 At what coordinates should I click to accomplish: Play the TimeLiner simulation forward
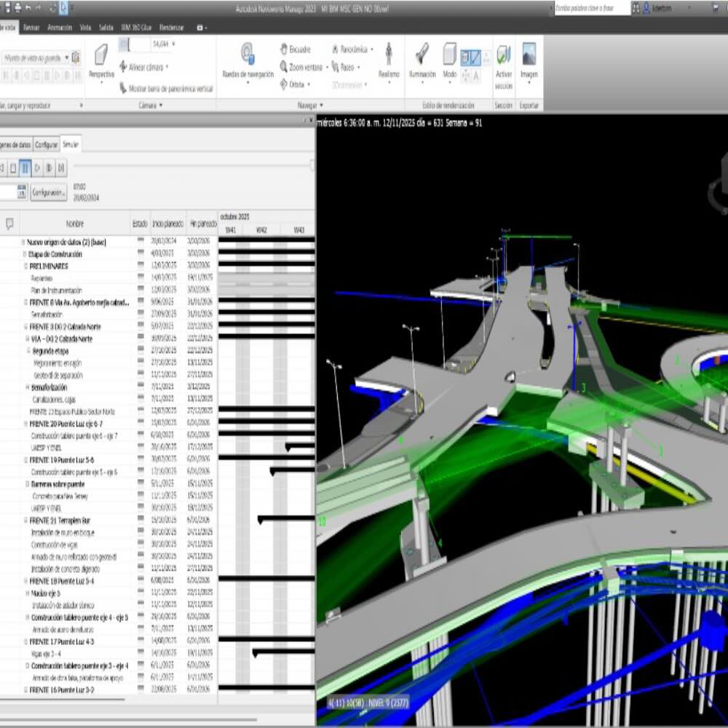click(37, 167)
